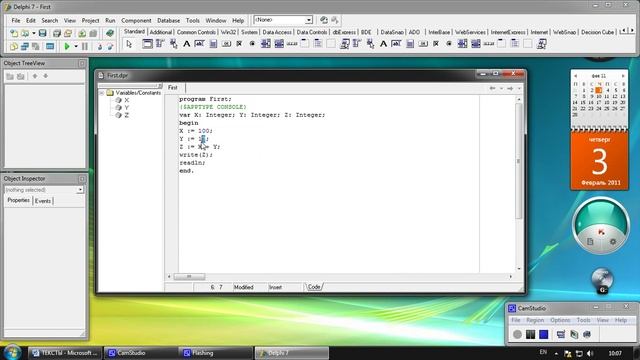Switch to Additional palette tab
This screenshot has width=640, height=360.
(x=160, y=32)
